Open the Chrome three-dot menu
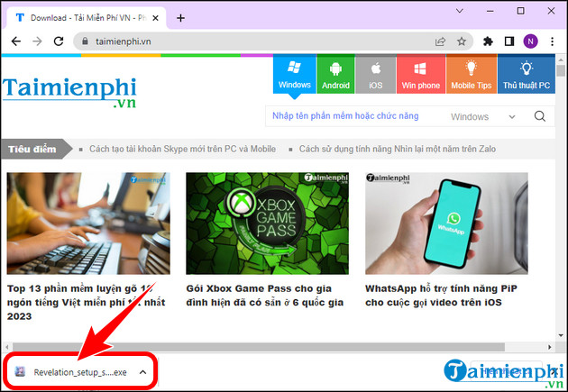This screenshot has width=568, height=392. [x=552, y=41]
